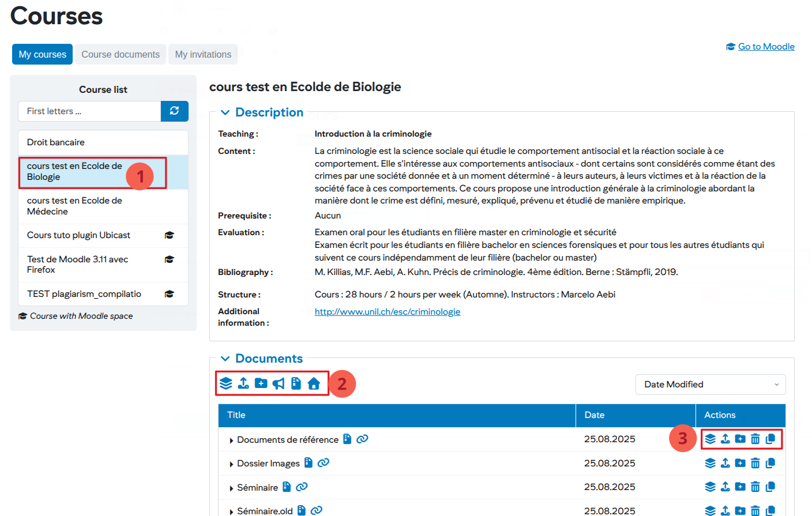
Task: Open the Date Modified sort dropdown
Action: [x=710, y=385]
